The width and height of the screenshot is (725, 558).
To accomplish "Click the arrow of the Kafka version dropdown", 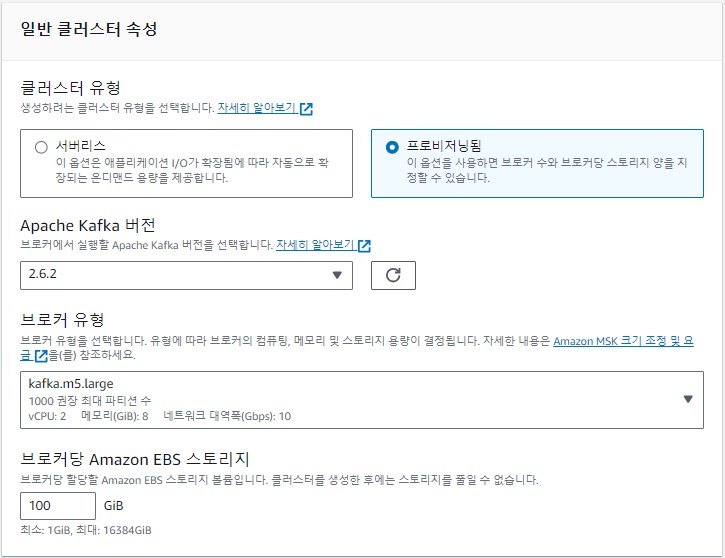I will [337, 275].
